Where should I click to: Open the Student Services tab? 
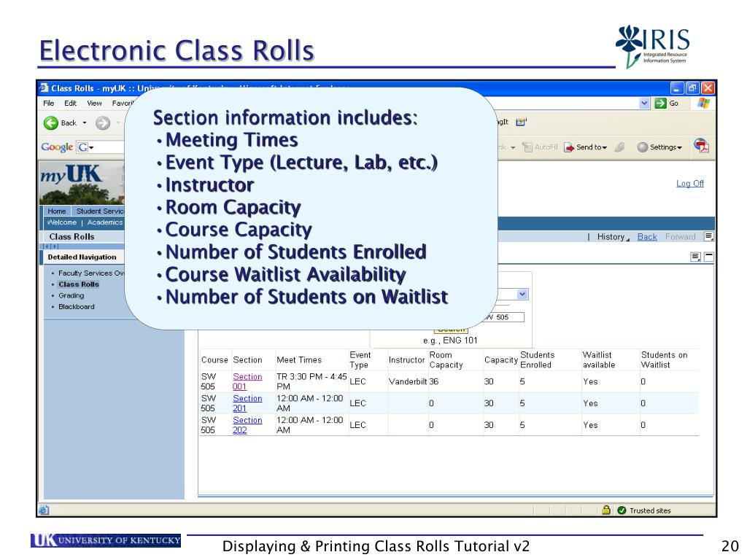pyautogui.click(x=99, y=211)
